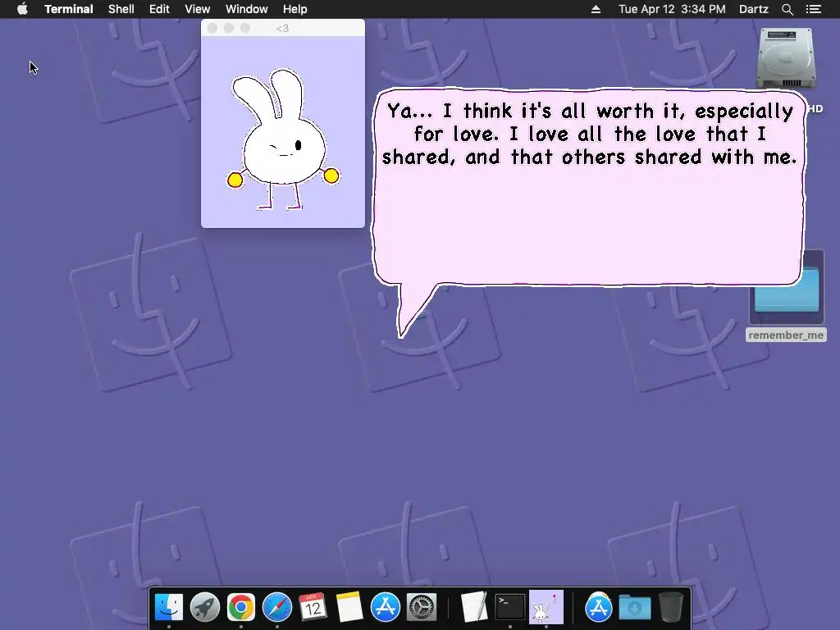Viewport: 840px width, 630px height.
Task: Select the hard drive desktop icon
Action: (x=786, y=58)
